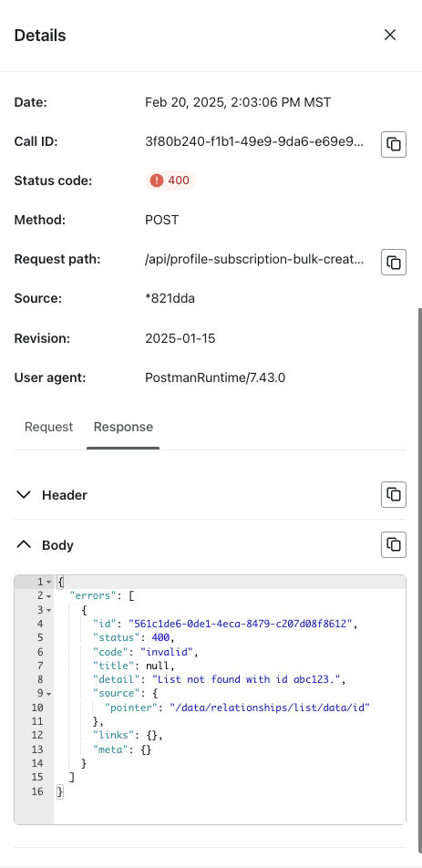Click the Body section label
This screenshot has height=868, width=422.
click(57, 544)
